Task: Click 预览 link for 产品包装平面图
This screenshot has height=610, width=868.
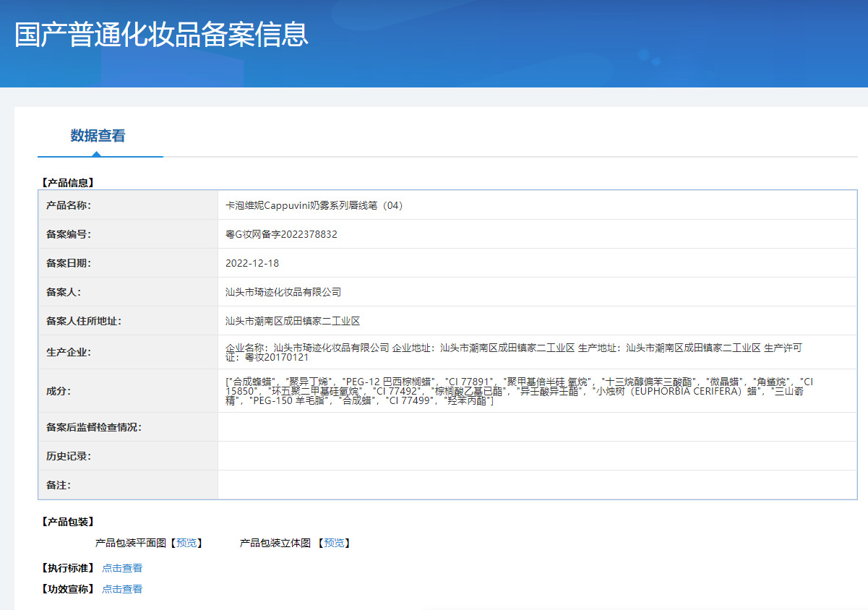Action: (x=186, y=543)
